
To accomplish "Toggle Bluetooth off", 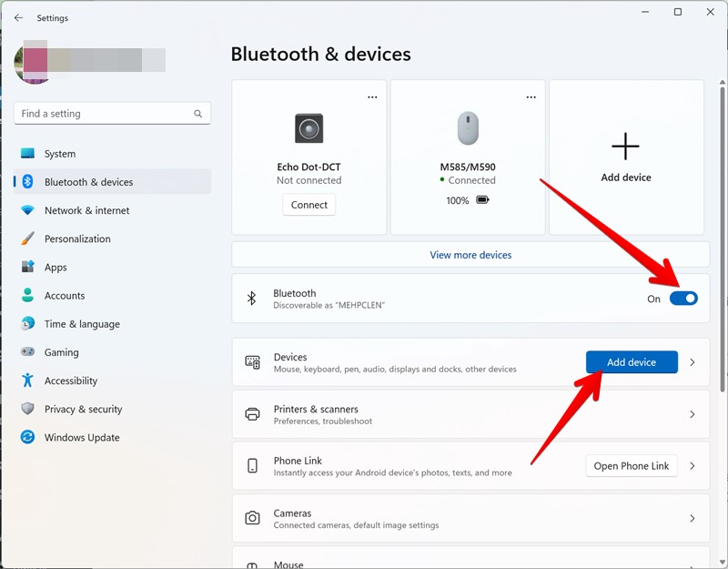I will coord(682,298).
